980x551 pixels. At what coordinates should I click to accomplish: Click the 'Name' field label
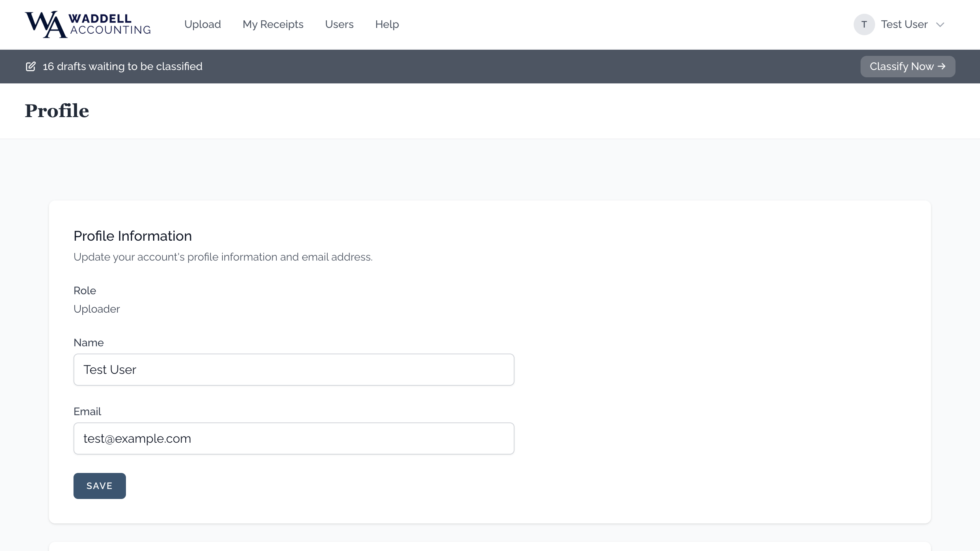click(88, 343)
